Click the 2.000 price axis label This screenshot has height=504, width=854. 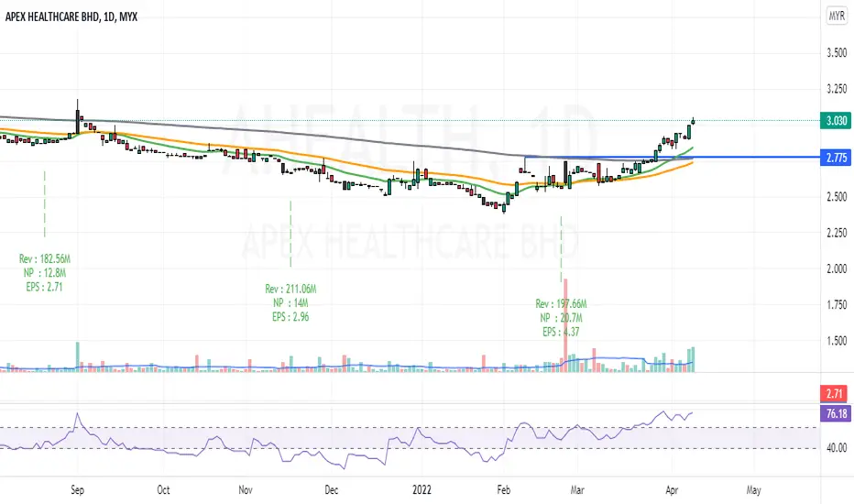click(837, 268)
